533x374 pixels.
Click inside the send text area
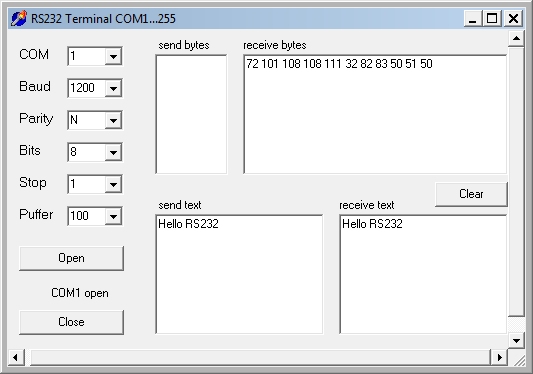click(x=239, y=274)
